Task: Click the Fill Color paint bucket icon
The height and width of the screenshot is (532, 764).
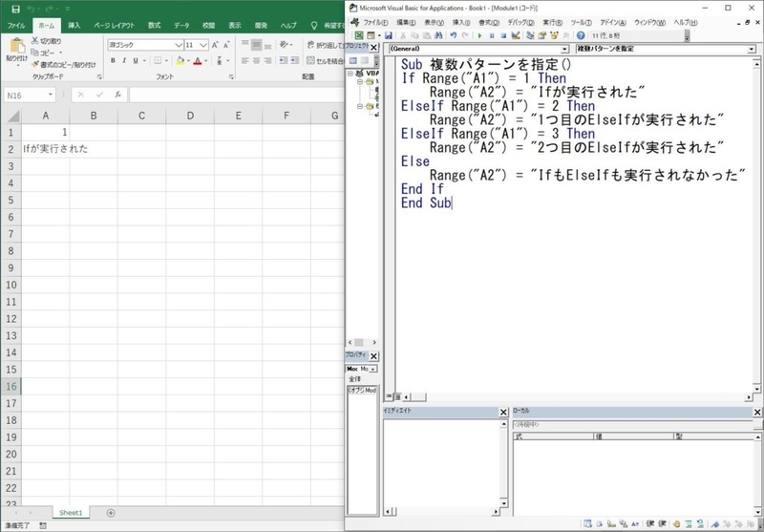Action: point(180,61)
